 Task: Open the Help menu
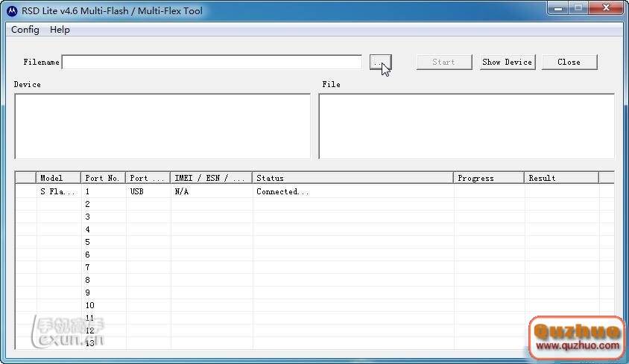tap(60, 30)
